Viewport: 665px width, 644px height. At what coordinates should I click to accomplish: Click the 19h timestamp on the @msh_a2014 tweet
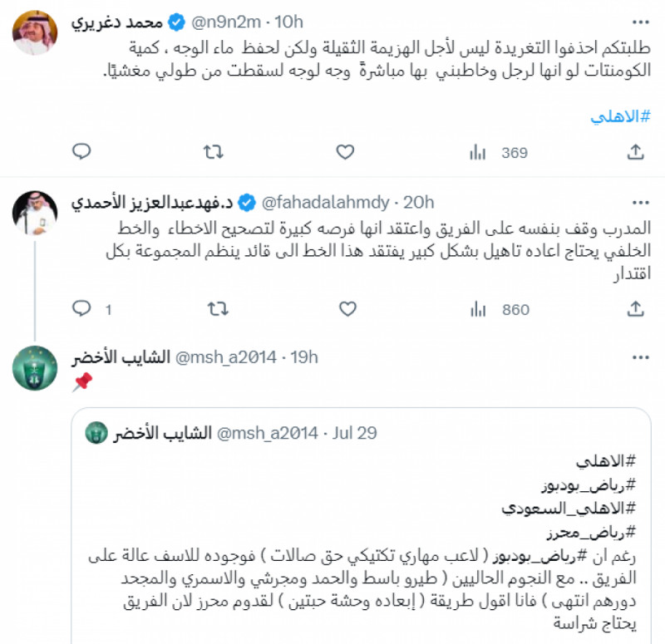tap(305, 357)
